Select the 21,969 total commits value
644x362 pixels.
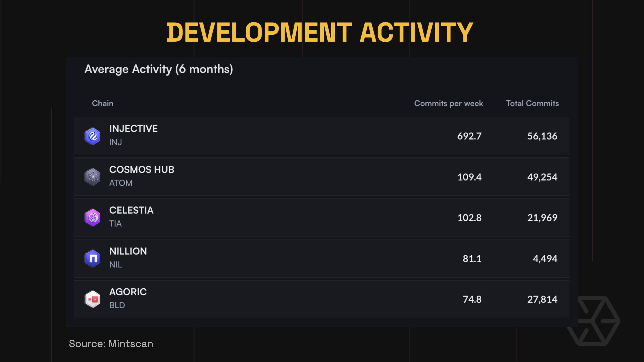[x=542, y=218]
